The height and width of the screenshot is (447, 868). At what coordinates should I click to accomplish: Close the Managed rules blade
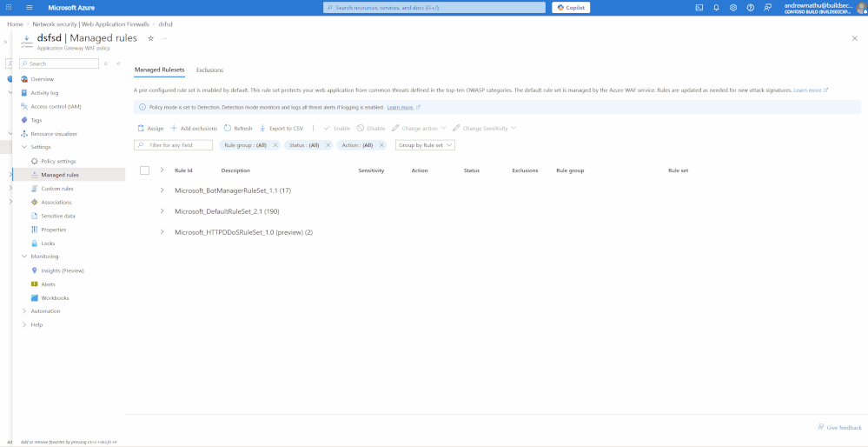[x=855, y=38]
